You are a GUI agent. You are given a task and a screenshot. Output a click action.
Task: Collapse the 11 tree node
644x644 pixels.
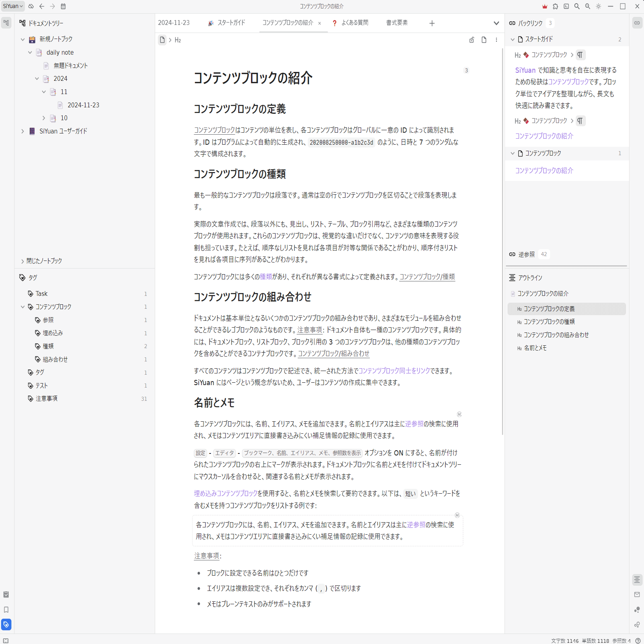click(44, 92)
